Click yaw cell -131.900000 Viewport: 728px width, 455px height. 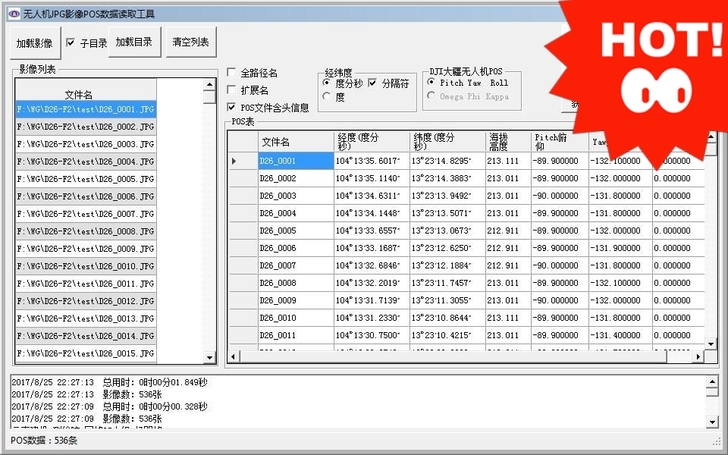click(620, 248)
